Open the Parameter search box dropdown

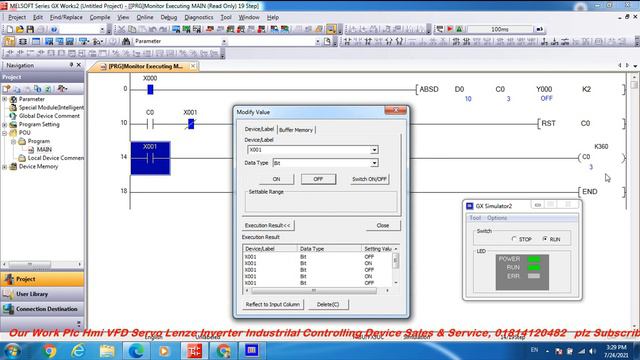pyautogui.click(x=224, y=42)
